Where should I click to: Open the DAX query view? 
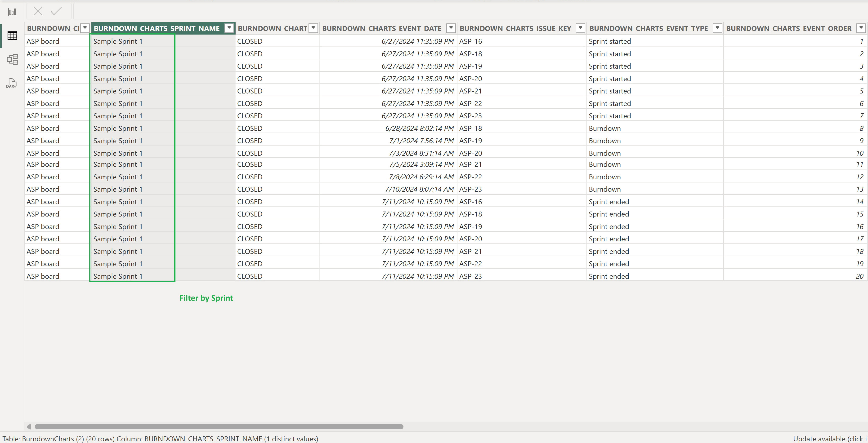[12, 83]
